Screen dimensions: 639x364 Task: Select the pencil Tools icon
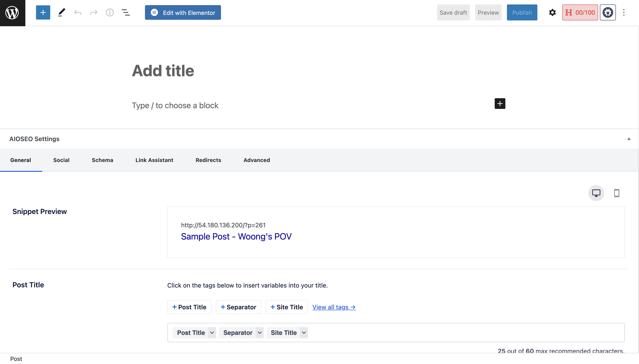pos(62,12)
